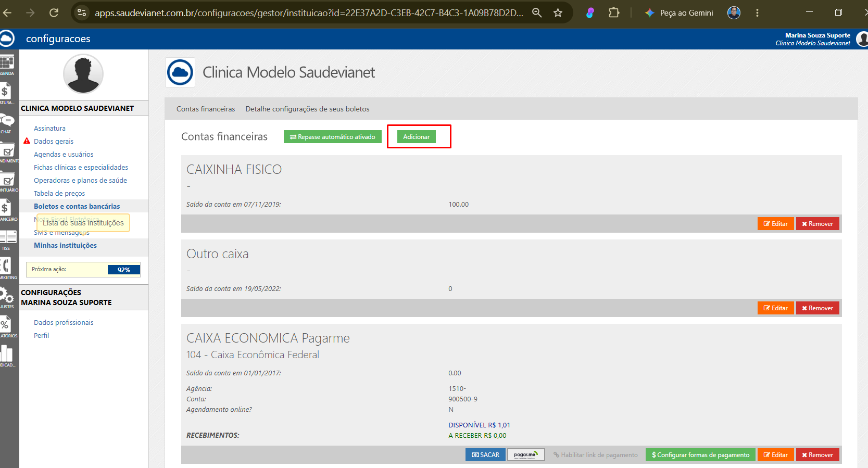Bookmark this page with the star icon
Image resolution: width=868 pixels, height=468 pixels.
pos(558,12)
